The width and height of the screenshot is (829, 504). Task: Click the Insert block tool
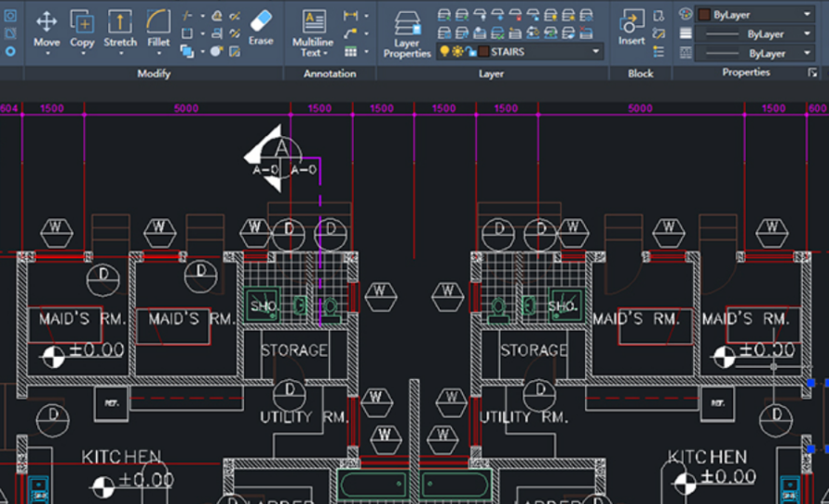click(x=632, y=28)
